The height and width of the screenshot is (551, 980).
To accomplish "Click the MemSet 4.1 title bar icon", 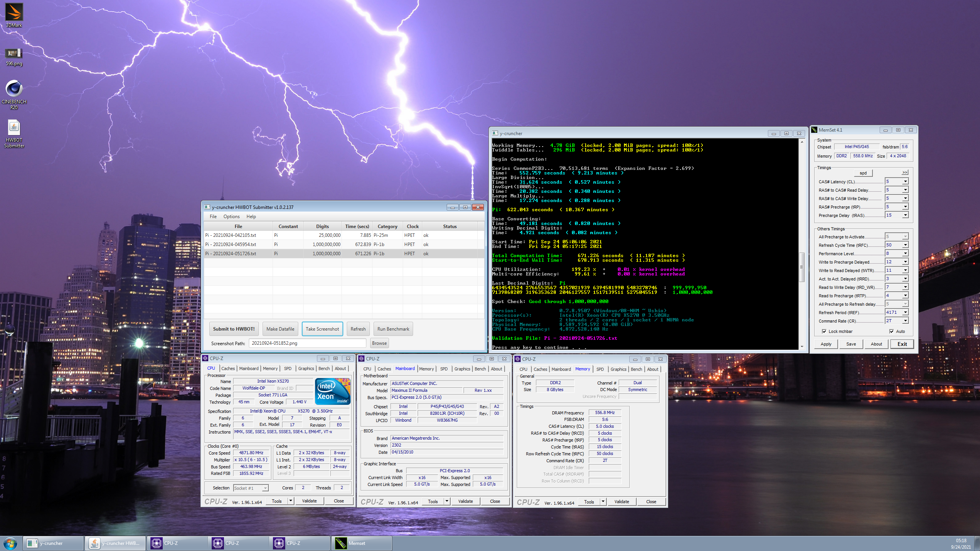I will coord(815,130).
